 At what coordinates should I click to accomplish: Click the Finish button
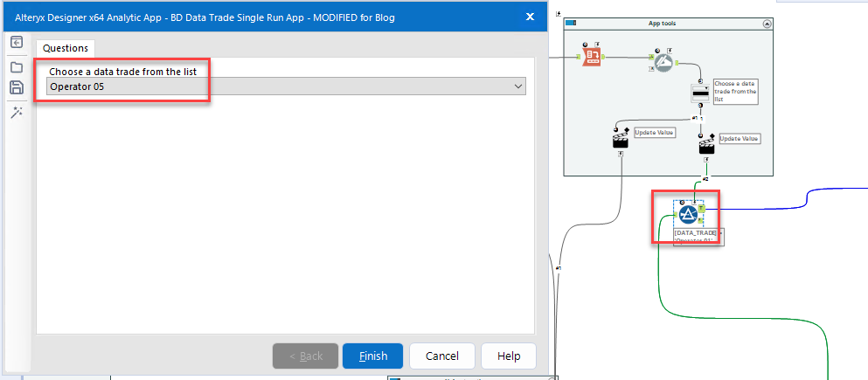(x=373, y=356)
